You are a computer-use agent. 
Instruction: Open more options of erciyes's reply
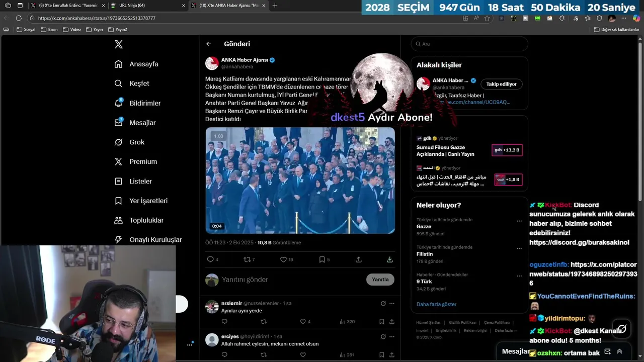392,336
